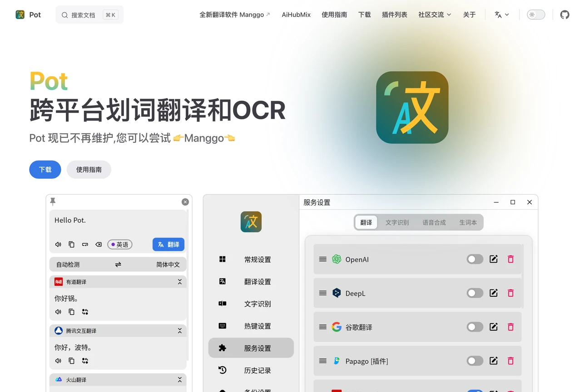Enable the DeepL service toggle

475,293
